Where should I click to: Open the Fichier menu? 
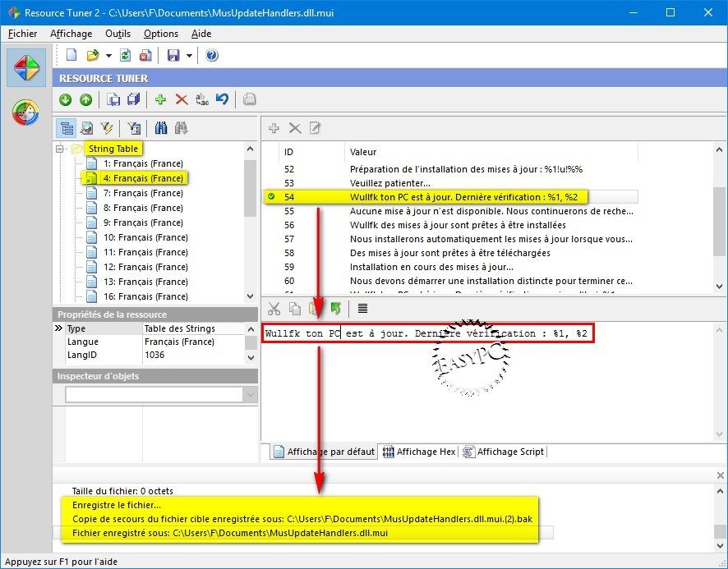23,34
